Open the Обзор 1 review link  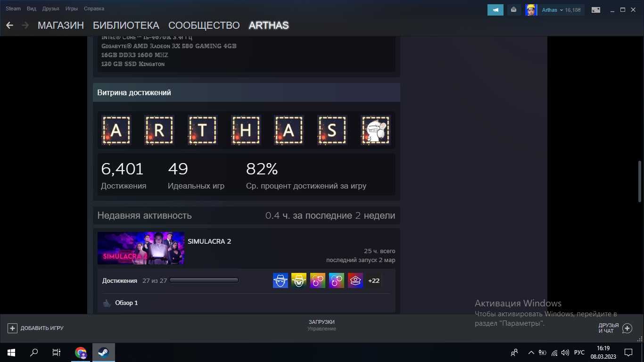click(126, 303)
